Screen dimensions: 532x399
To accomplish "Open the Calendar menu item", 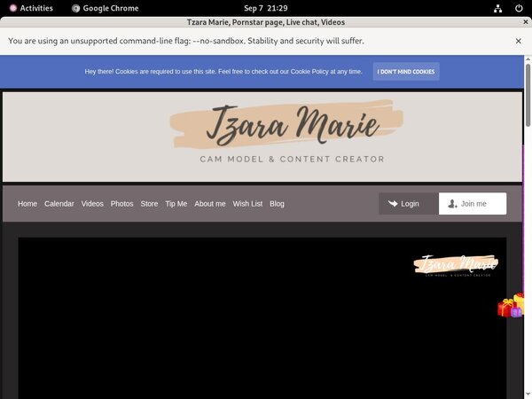I will pyautogui.click(x=59, y=204).
